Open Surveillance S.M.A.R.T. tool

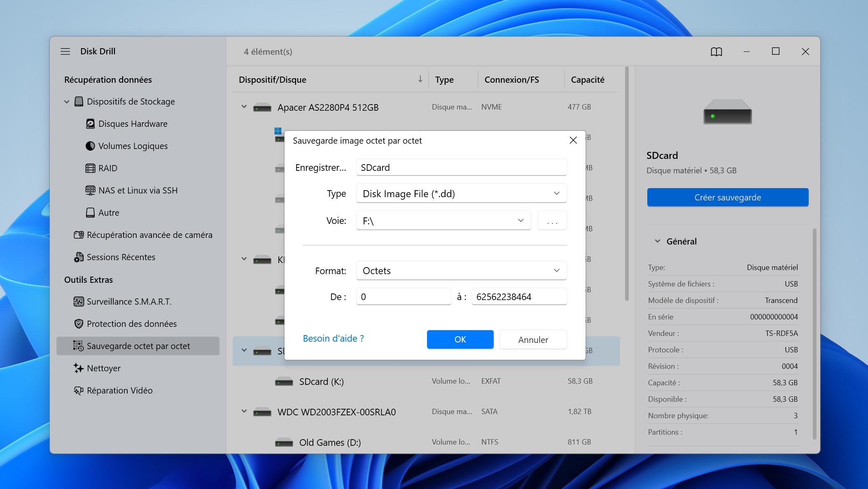click(122, 302)
